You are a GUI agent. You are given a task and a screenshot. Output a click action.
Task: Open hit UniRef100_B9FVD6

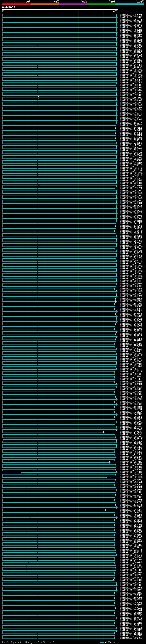click(x=131, y=17)
